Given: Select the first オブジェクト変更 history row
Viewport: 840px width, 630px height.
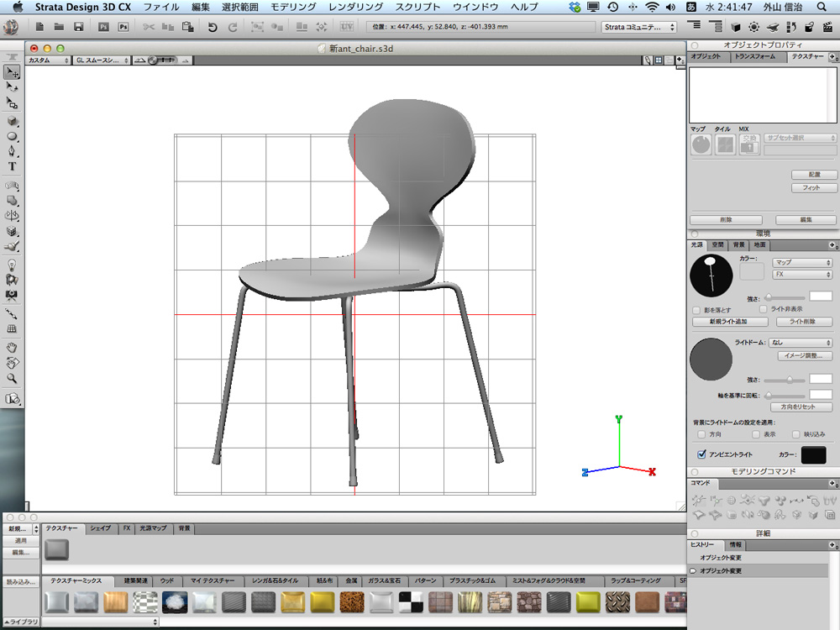Looking at the screenshot, I should [x=758, y=558].
